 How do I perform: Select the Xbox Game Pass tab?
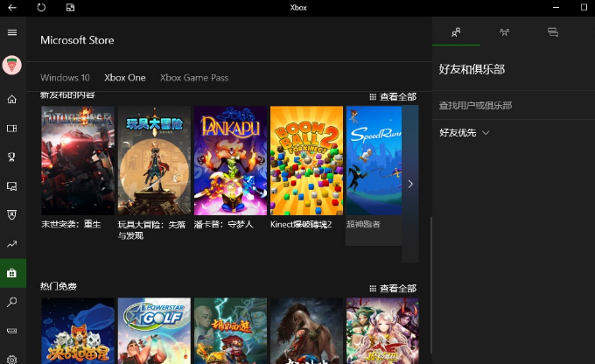tap(194, 77)
